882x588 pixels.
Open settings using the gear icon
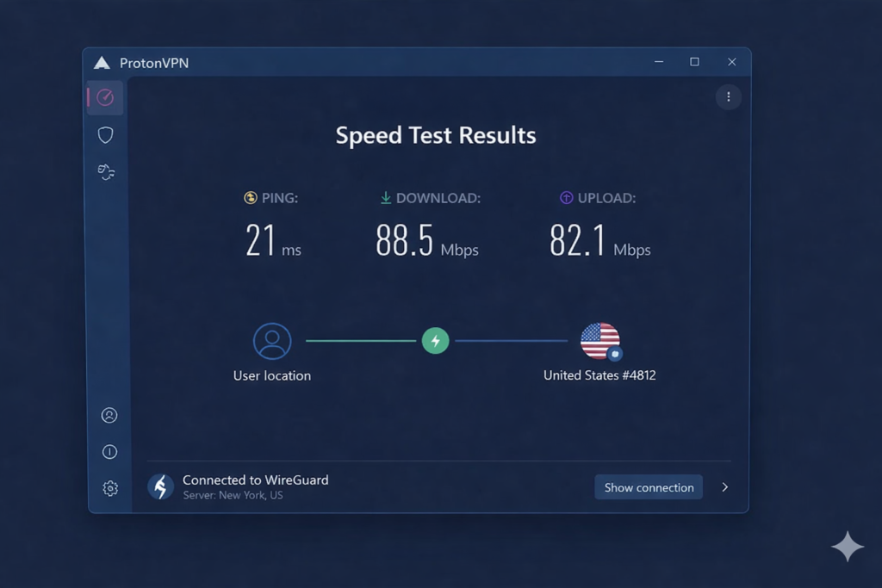[109, 488]
